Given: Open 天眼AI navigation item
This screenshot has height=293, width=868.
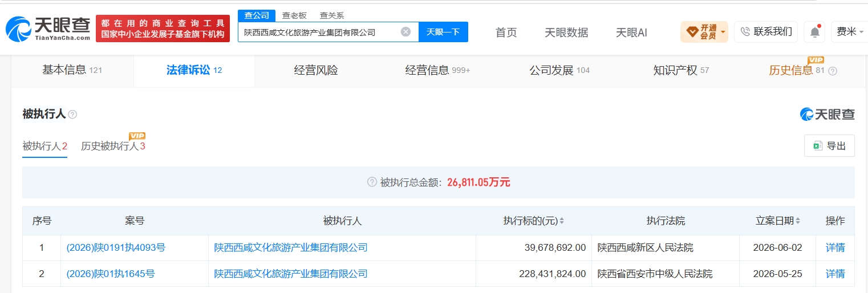Looking at the screenshot, I should point(631,32).
